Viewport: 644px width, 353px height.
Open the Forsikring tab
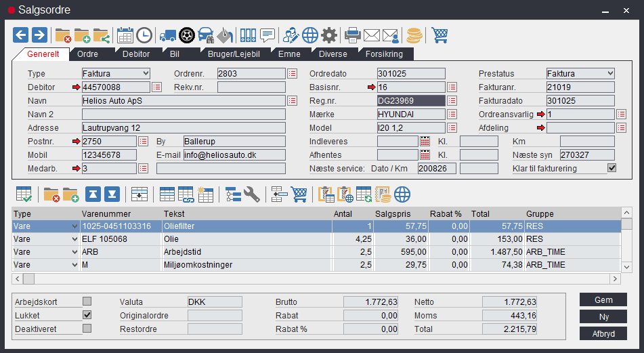pos(383,54)
